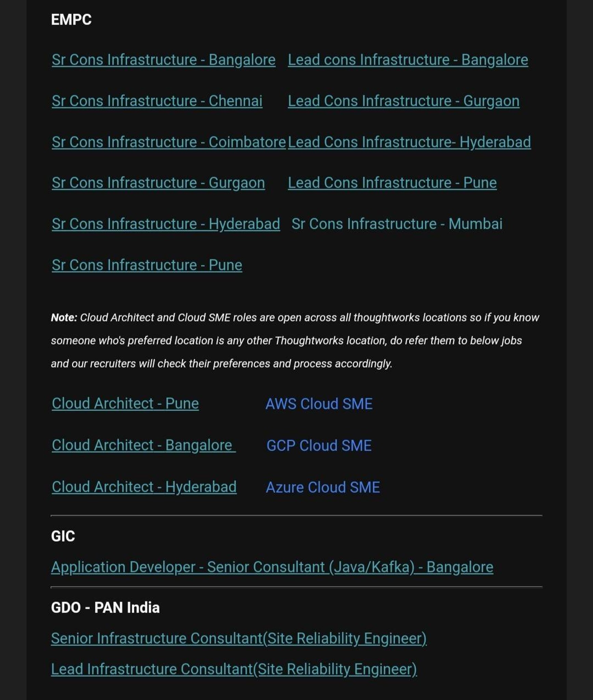Open Sr Cons Infrastructure - Gurgaon link
593x700 pixels.
point(158,183)
